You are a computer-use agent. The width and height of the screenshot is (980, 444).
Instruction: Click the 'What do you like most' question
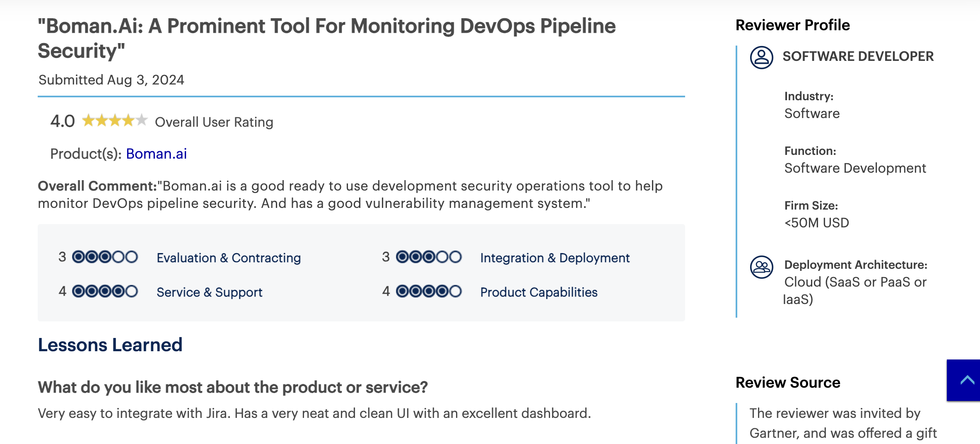click(x=233, y=387)
